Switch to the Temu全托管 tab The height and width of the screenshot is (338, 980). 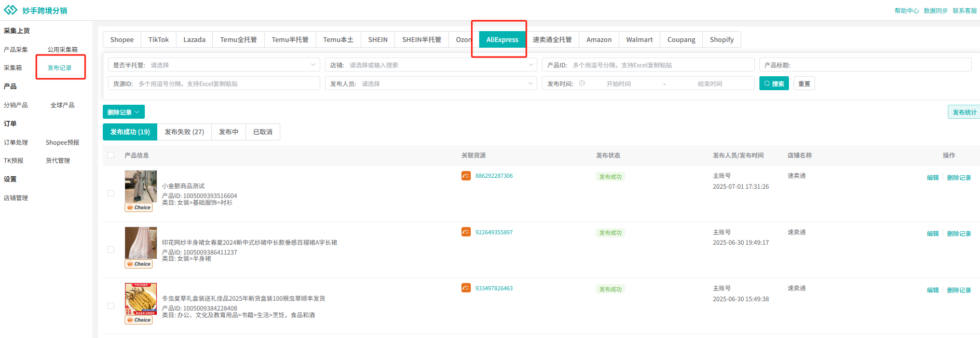point(238,39)
